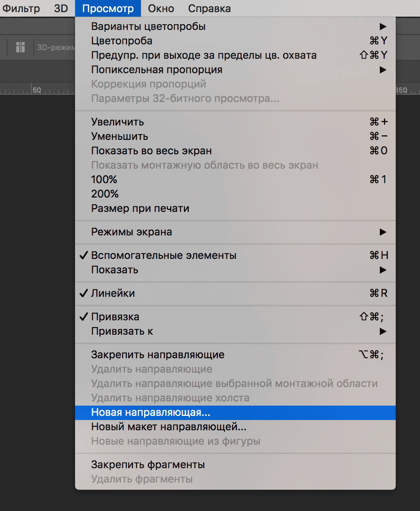Disable Линейки rulers option
The width and height of the screenshot is (420, 511).
113,293
